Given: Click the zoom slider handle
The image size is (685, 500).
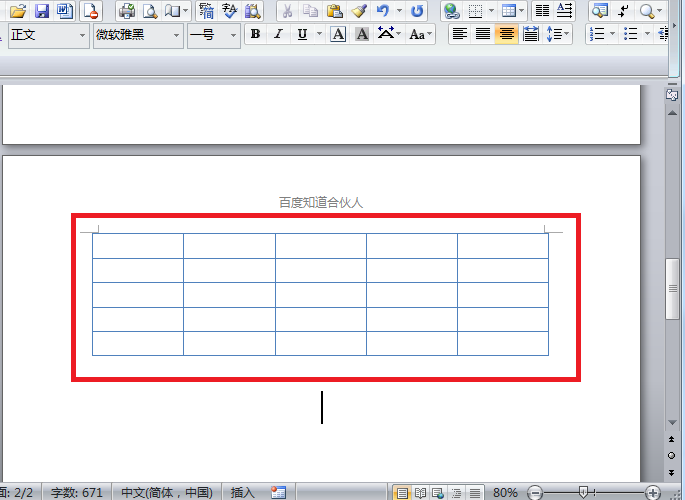Looking at the screenshot, I should [x=583, y=493].
